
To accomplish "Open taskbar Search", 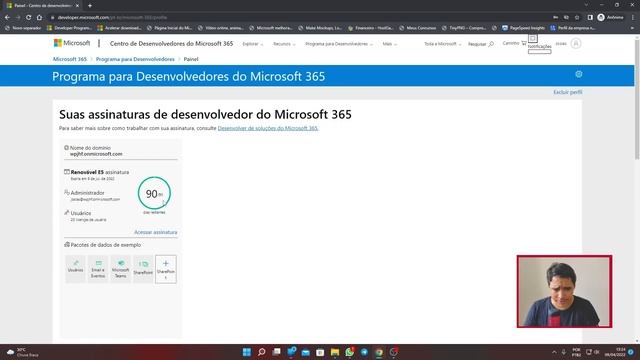I will tap(262, 352).
